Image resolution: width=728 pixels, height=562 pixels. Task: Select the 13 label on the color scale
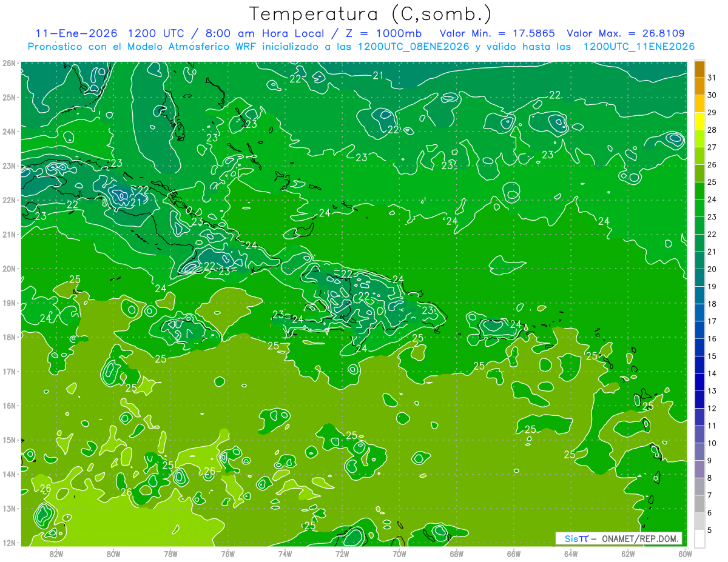pos(712,391)
